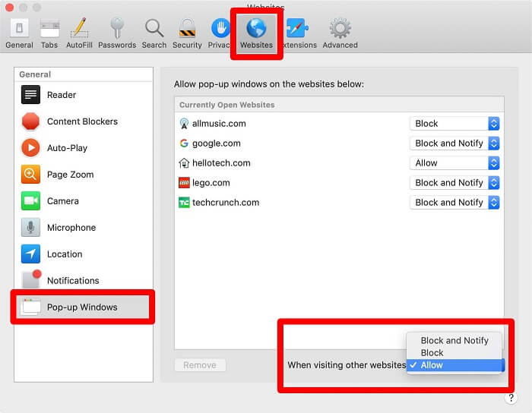Select Content Blockers label in sidebar

click(82, 121)
